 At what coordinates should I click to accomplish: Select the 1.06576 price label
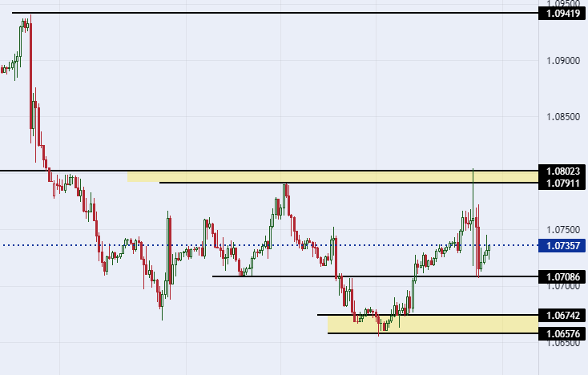(562, 334)
